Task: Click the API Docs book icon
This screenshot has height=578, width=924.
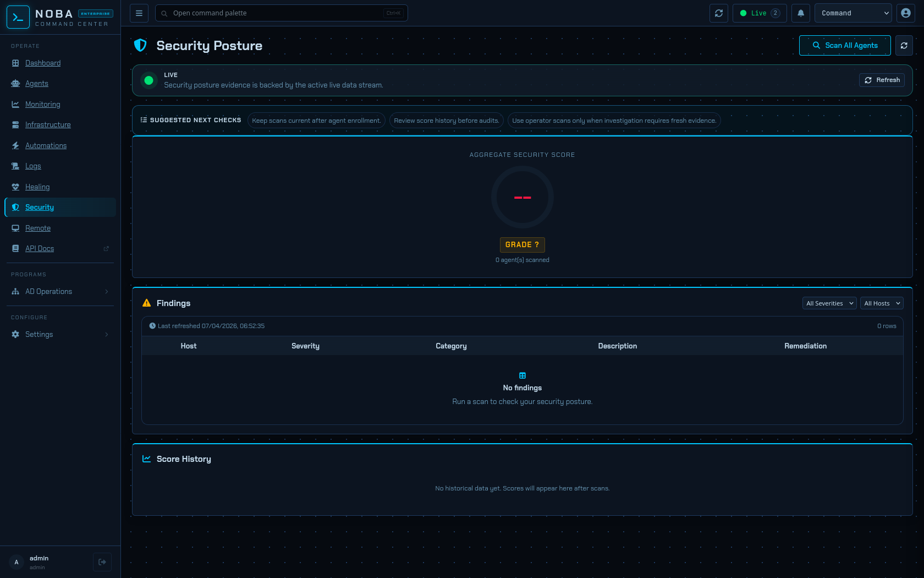Action: click(15, 249)
